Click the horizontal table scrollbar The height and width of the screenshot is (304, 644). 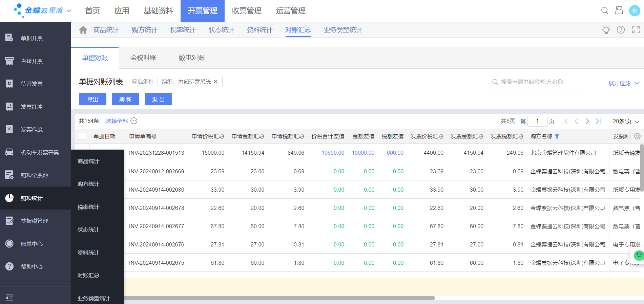[279, 298]
